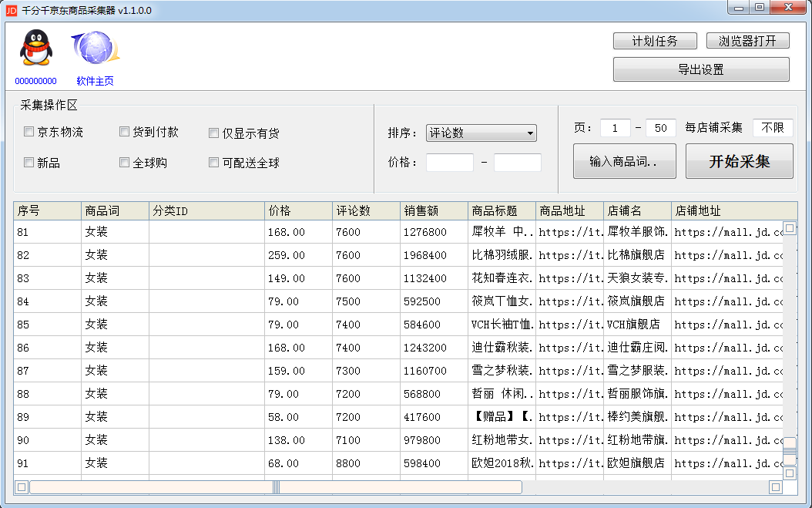Viewport: 812px width, 508px height.
Task: Click sales value 1132400
Action: [435, 278]
